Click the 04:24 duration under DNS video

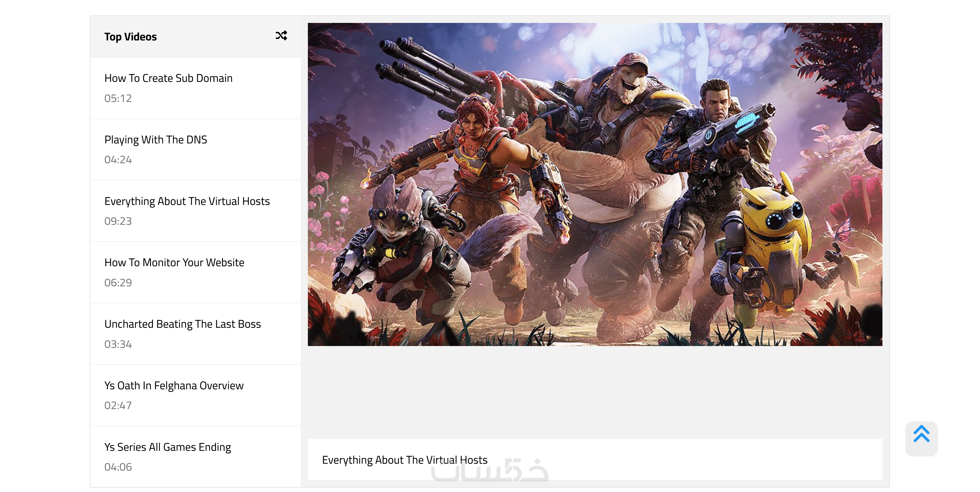pos(118,159)
